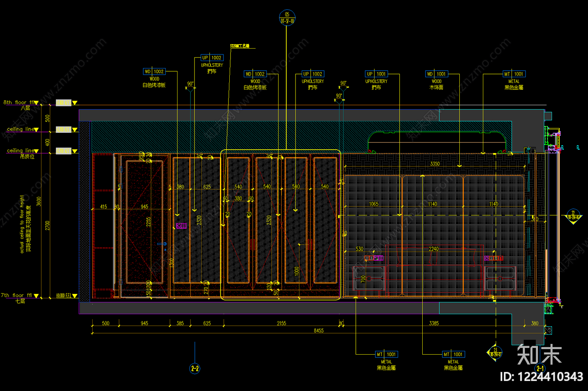Click the 2155 dimension value
The width and height of the screenshot is (588, 391).
point(282,323)
